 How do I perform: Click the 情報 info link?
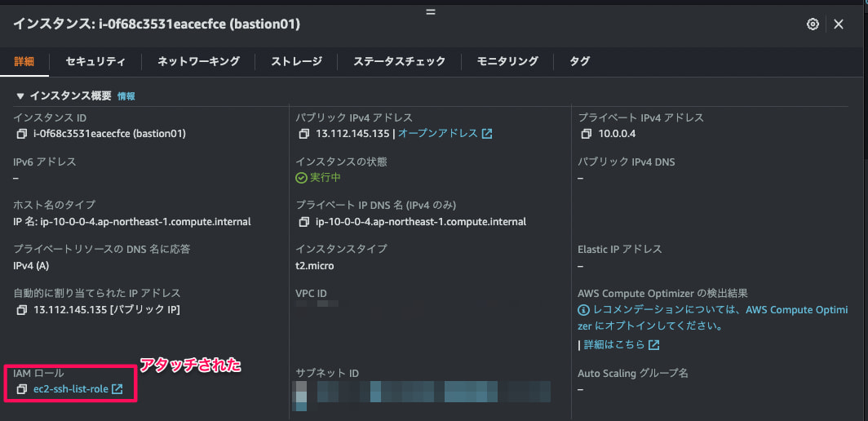(126, 95)
